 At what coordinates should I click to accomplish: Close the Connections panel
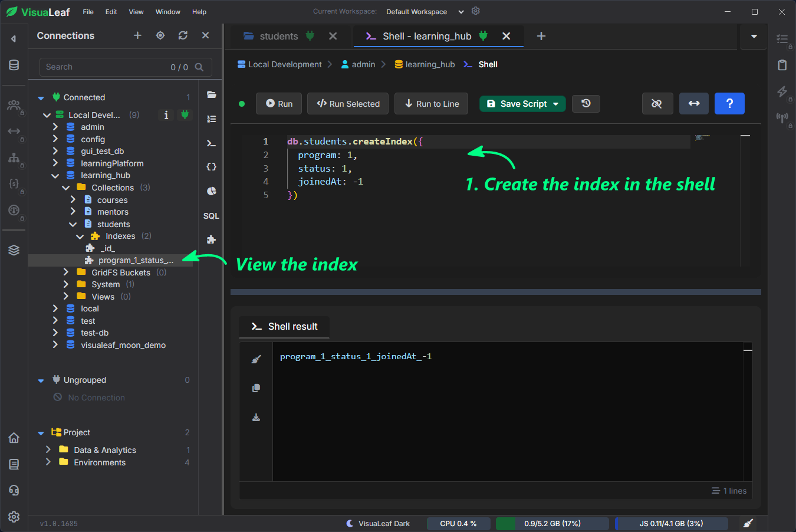[205, 35]
